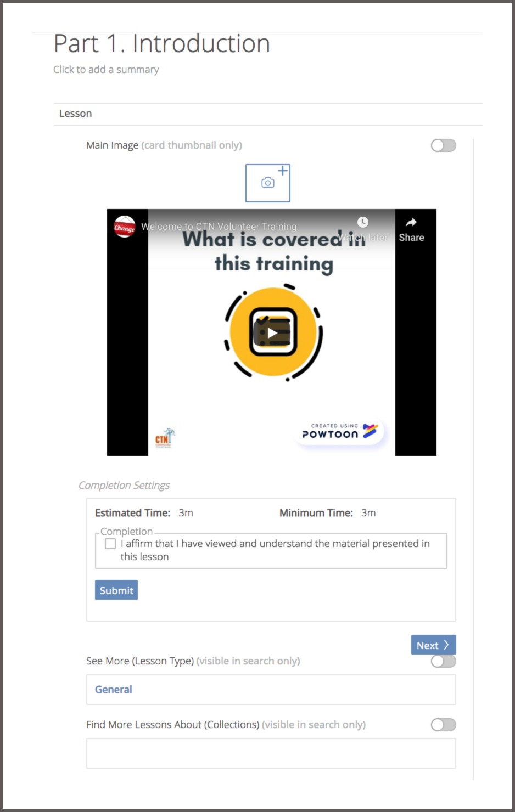The width and height of the screenshot is (515, 812).
Task: Click the Watch later clock icon
Action: pyautogui.click(x=363, y=222)
